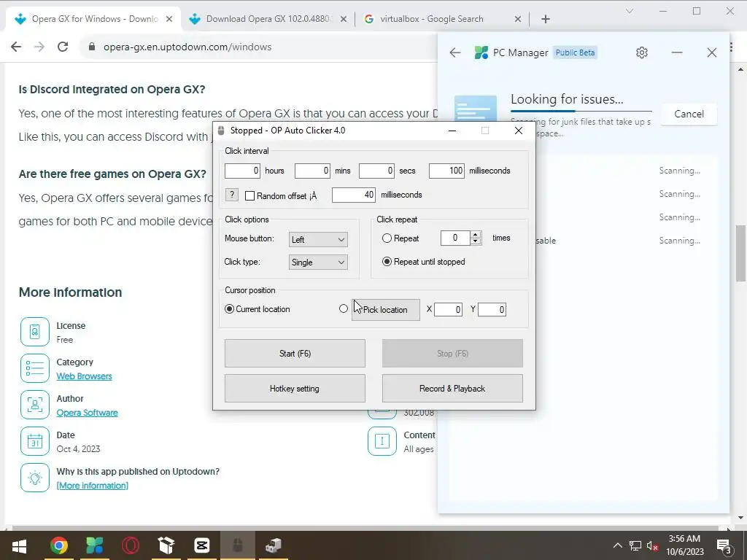Decrease the repeat count spinner

tap(476, 241)
